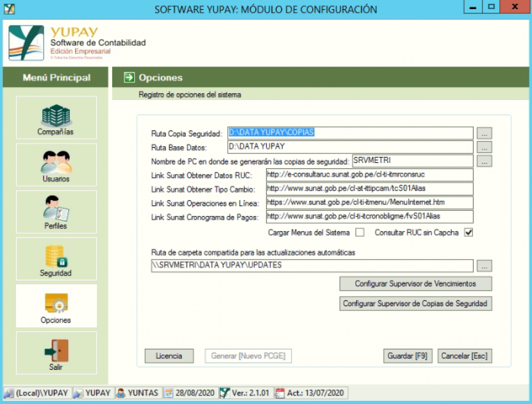This screenshot has width=532, height=404.
Task: Click the Link Sunat Obtener Tipo Cambio field
Action: pyautogui.click(x=370, y=188)
